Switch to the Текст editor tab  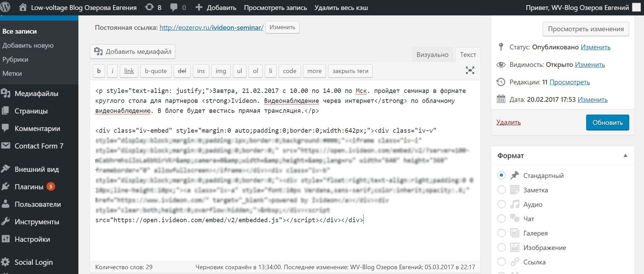[468, 55]
